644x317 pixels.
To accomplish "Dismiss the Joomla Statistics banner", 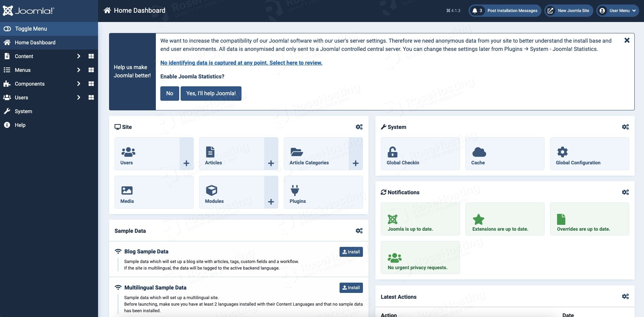I will (x=627, y=40).
